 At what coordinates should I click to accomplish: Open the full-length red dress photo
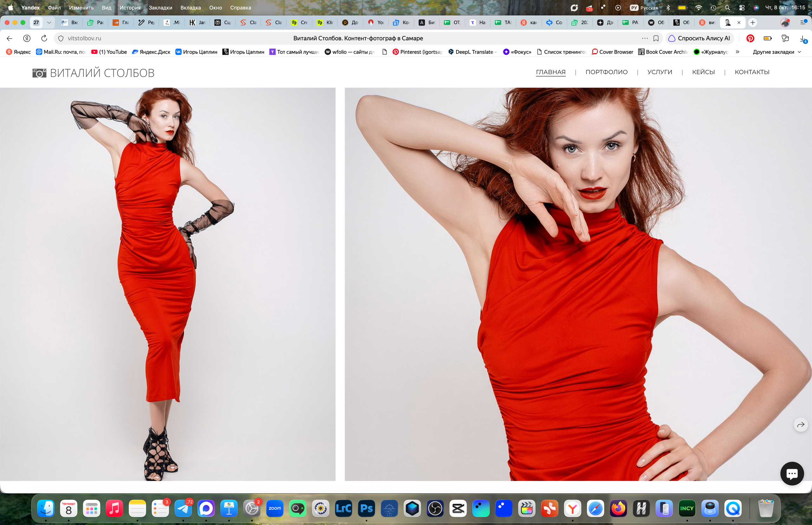(x=168, y=284)
